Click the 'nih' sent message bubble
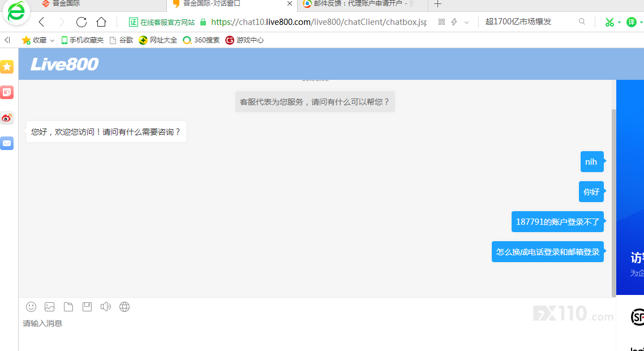Screen dimensions: 644x351 coord(592,161)
